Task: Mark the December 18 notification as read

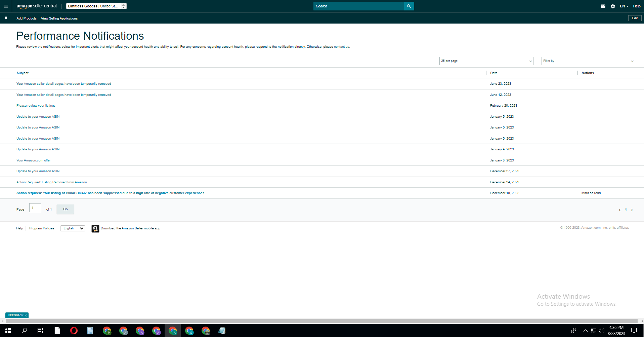Action: (x=591, y=193)
